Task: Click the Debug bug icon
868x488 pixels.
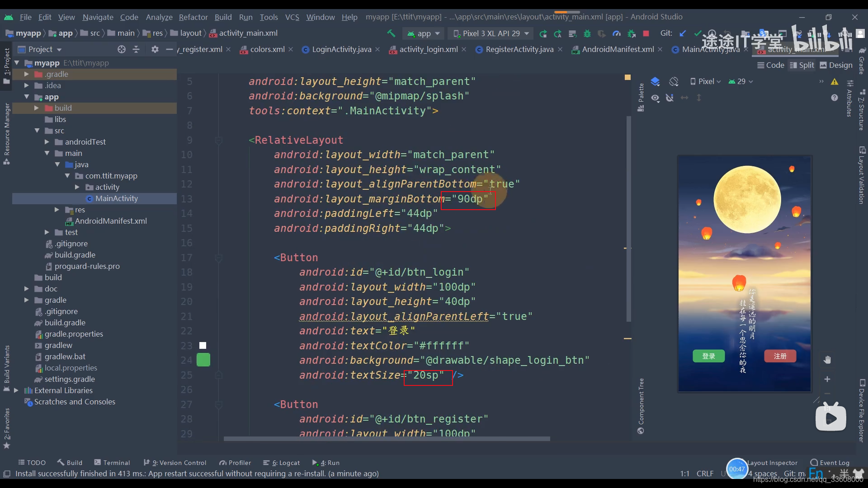Action: tap(587, 33)
